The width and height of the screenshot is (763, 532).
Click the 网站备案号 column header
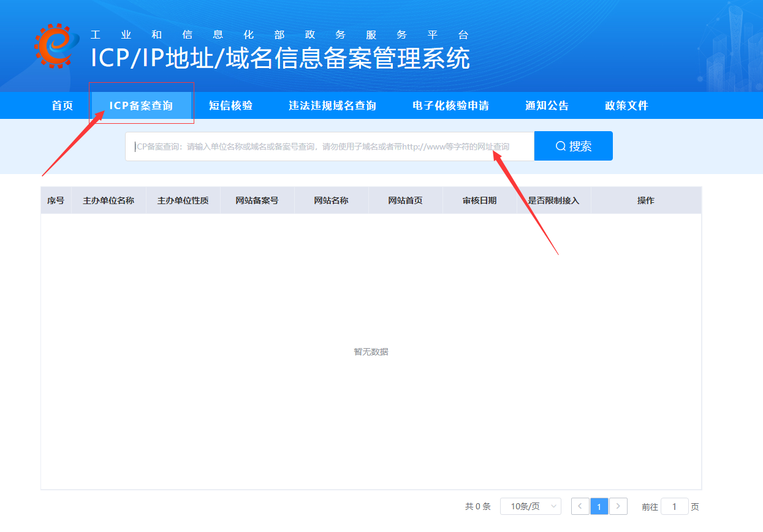coord(257,200)
